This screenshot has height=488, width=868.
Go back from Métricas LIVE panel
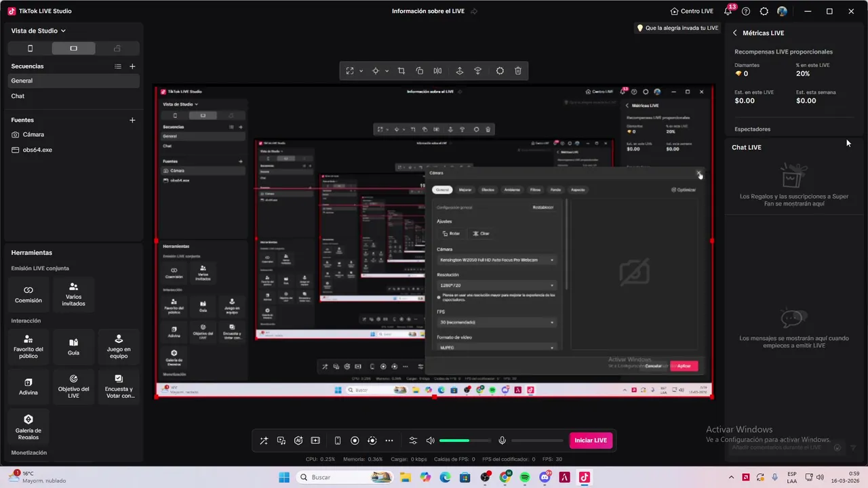734,33
